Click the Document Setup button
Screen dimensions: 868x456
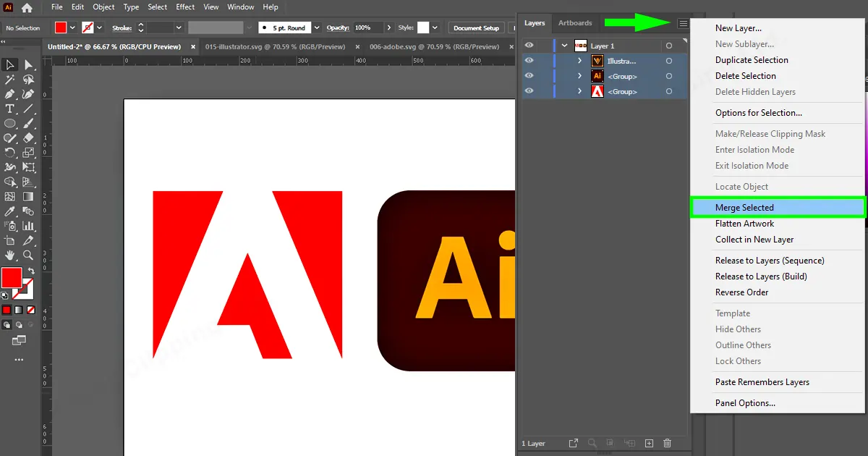[477, 28]
